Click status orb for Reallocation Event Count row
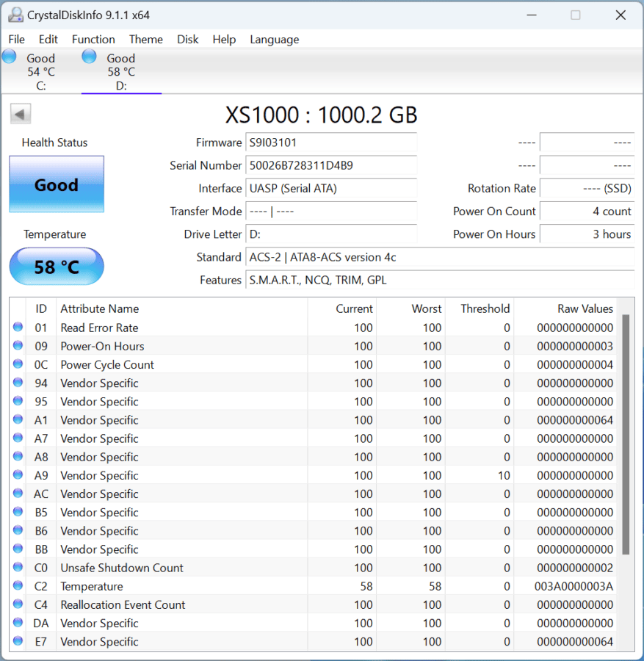The image size is (644, 661). tap(18, 604)
